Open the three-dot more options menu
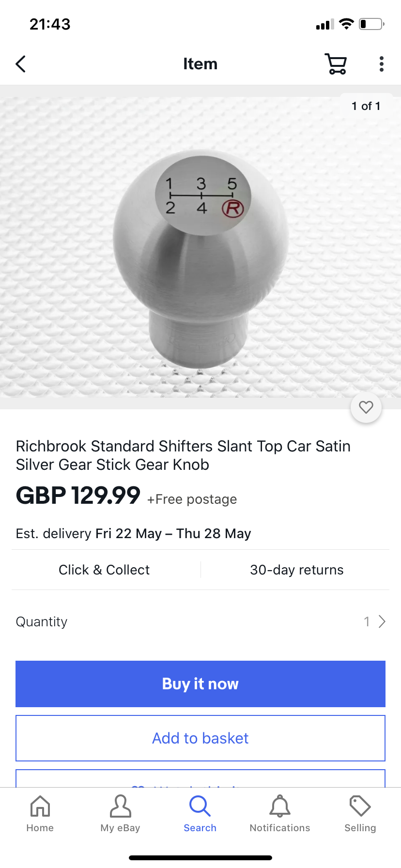This screenshot has height=868, width=401. click(382, 64)
